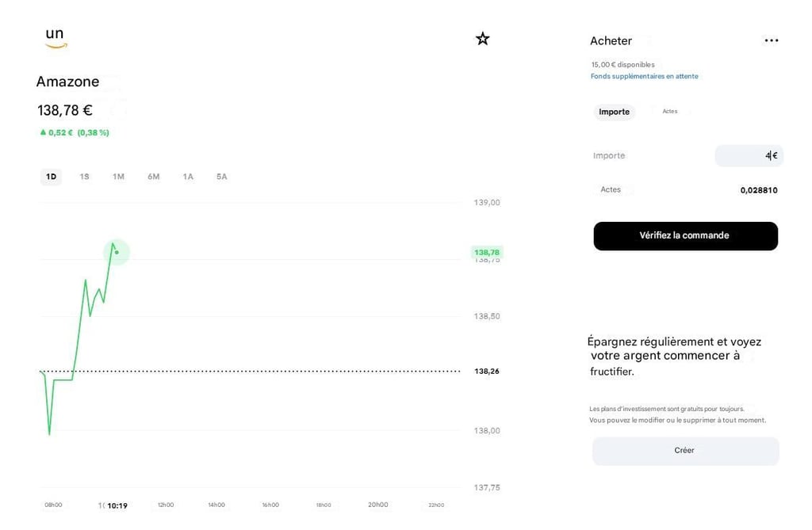The width and height of the screenshot is (812, 530).
Task: Open the three-dot options menu
Action: click(x=771, y=40)
